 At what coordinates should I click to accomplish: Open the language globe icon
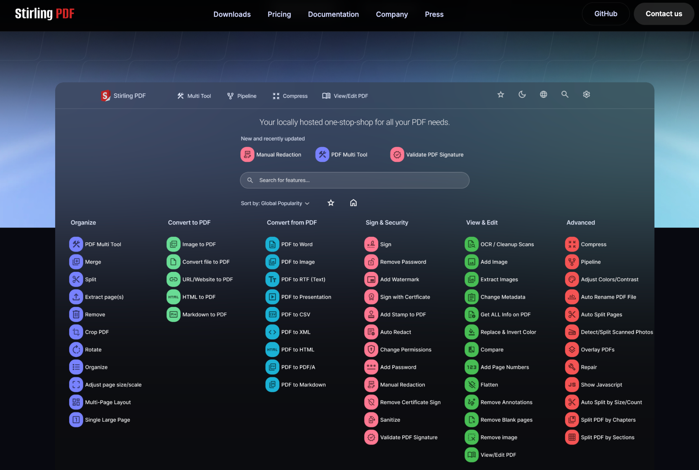(543, 95)
